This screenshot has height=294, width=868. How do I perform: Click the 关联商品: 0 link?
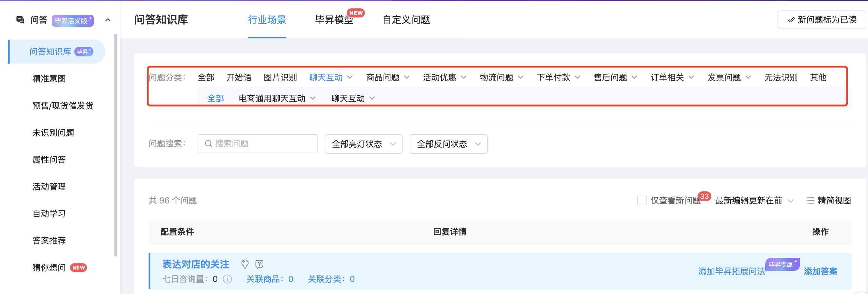pyautogui.click(x=270, y=279)
